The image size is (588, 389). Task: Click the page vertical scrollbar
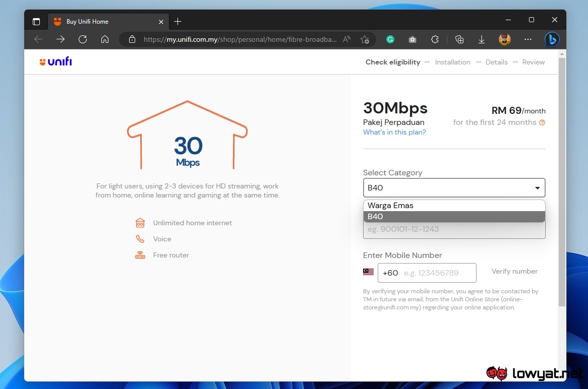click(561, 182)
